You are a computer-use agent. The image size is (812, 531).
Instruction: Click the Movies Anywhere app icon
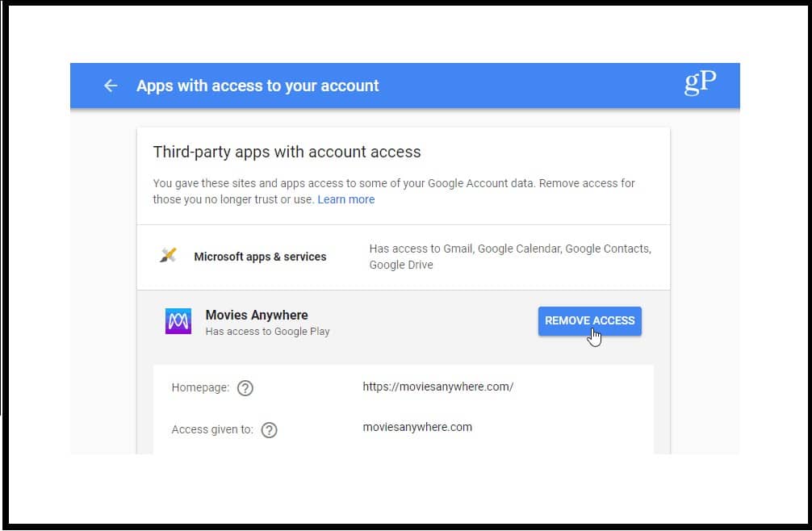click(178, 321)
